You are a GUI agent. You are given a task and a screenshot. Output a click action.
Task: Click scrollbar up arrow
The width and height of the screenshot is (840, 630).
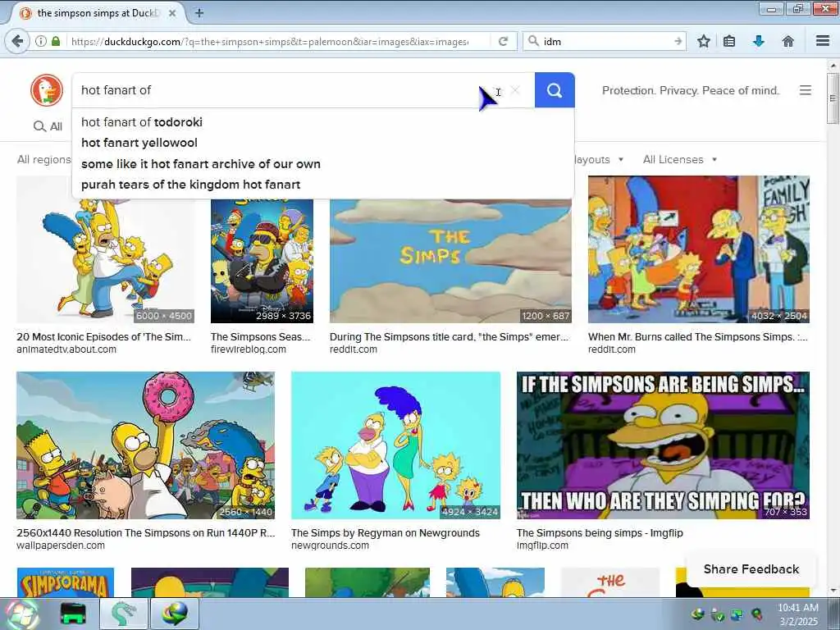pos(833,66)
